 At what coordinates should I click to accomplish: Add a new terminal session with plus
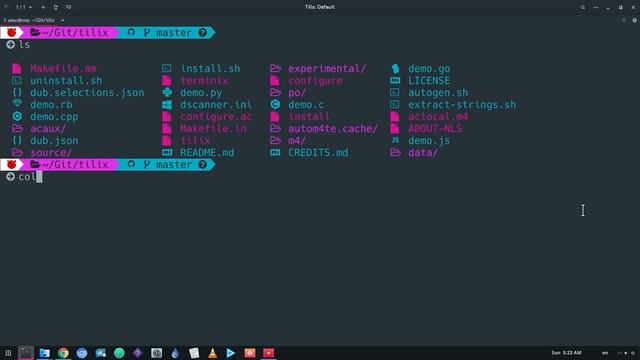click(43, 7)
